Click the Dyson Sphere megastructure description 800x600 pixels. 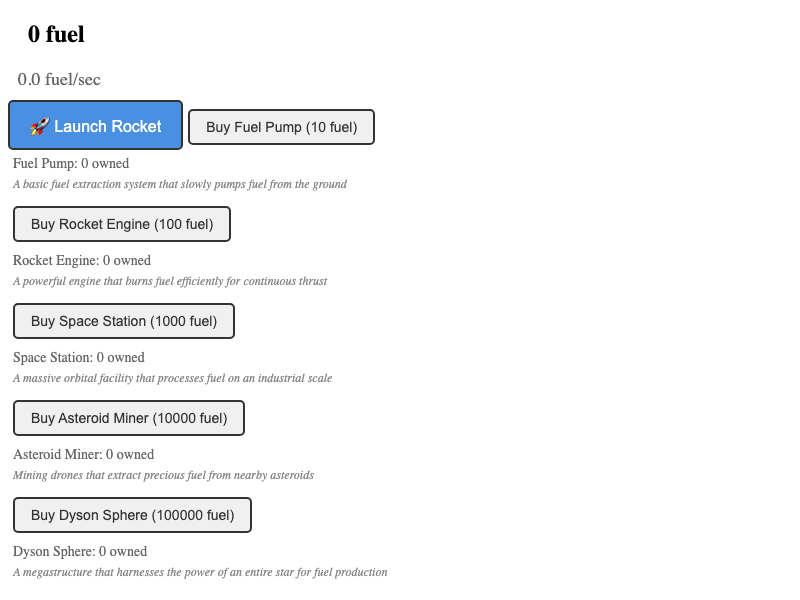tap(200, 572)
